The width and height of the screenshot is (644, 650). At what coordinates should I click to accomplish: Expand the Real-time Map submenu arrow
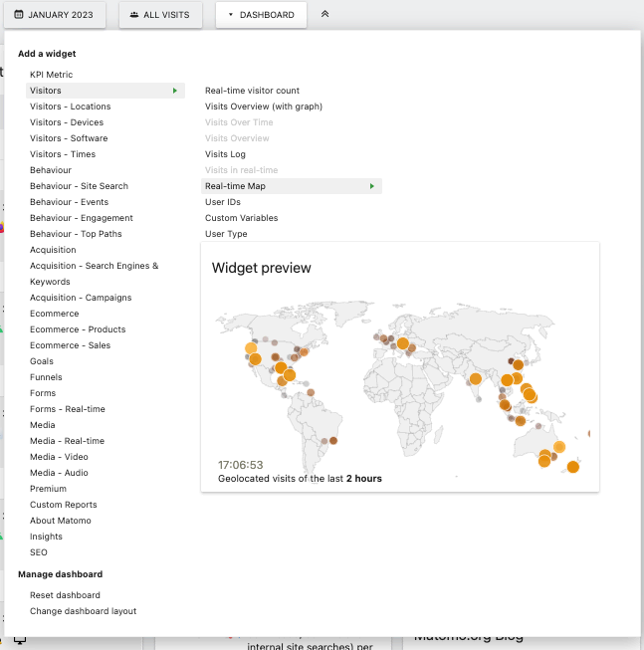coord(372,186)
